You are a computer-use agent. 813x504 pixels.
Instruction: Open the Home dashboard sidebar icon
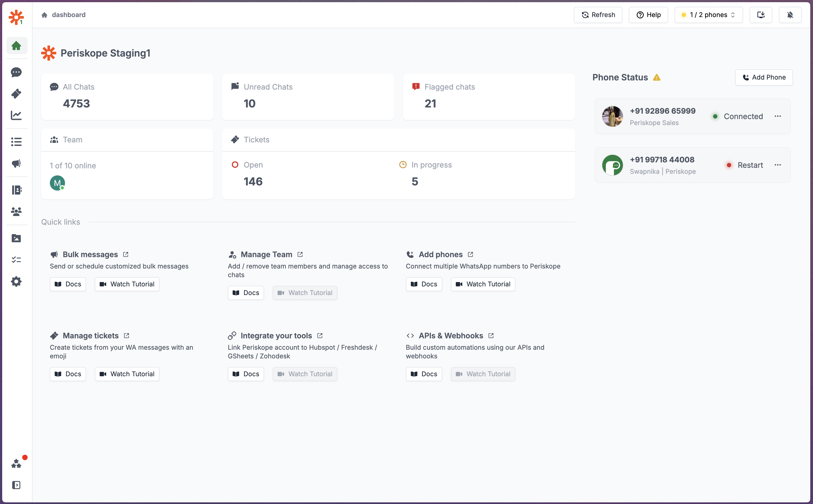pyautogui.click(x=16, y=45)
